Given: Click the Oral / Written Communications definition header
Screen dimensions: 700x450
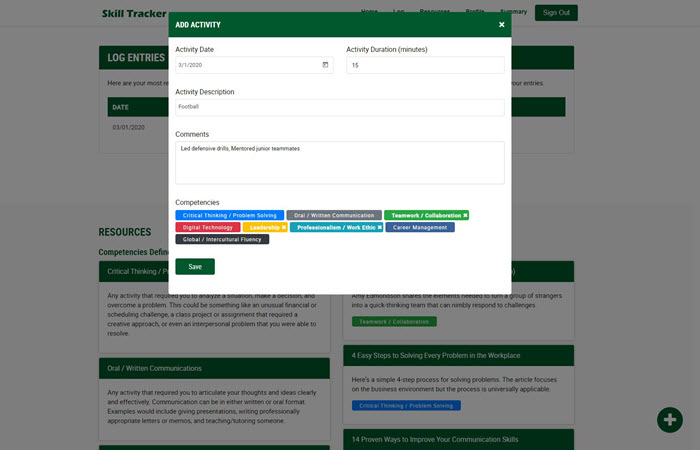Looking at the screenshot, I should coord(214,368).
